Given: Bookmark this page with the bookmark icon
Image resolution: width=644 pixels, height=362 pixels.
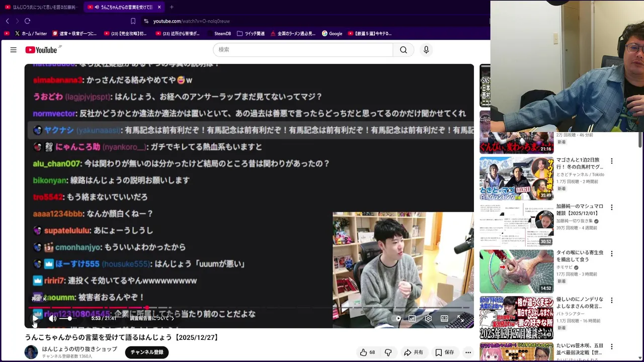Looking at the screenshot, I should pos(133,21).
